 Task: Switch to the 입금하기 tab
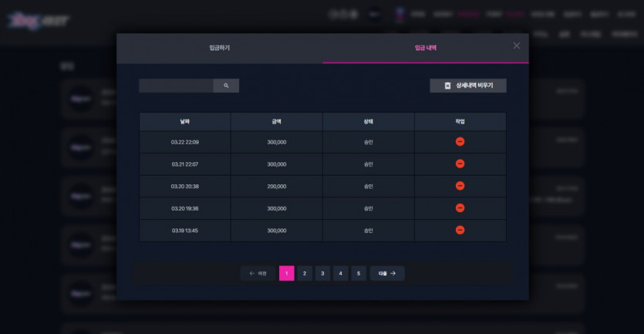tap(220, 48)
